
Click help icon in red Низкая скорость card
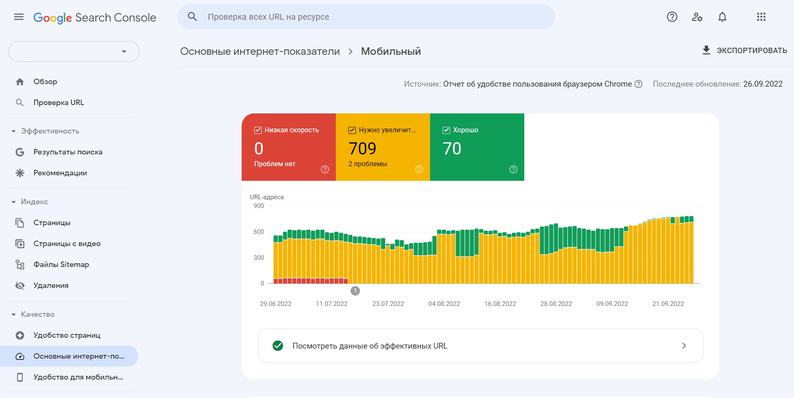pos(325,170)
